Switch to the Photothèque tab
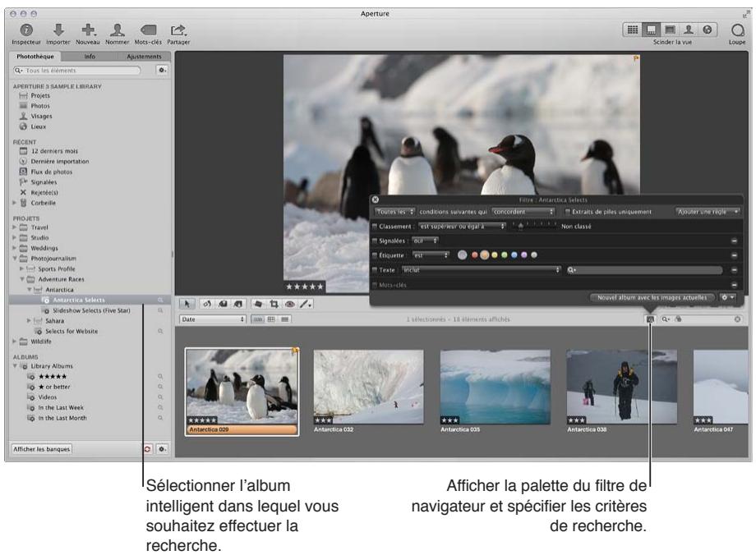 tap(35, 57)
